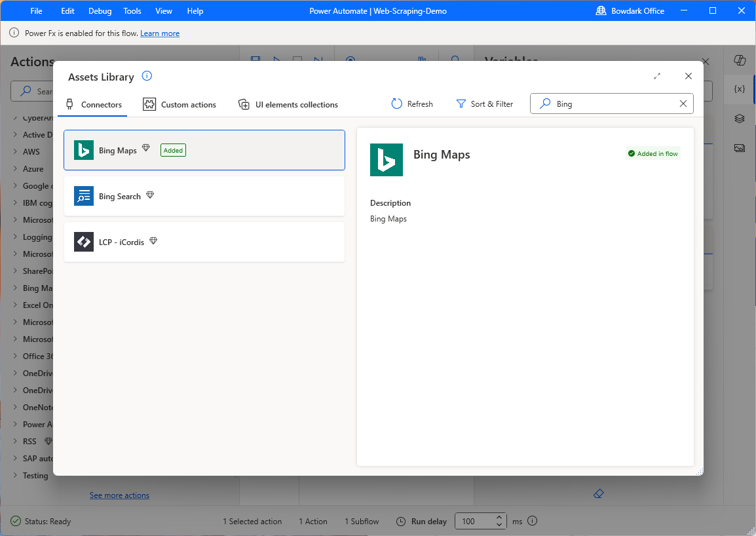Decrease the Run delay value
756x536 pixels.
click(499, 525)
